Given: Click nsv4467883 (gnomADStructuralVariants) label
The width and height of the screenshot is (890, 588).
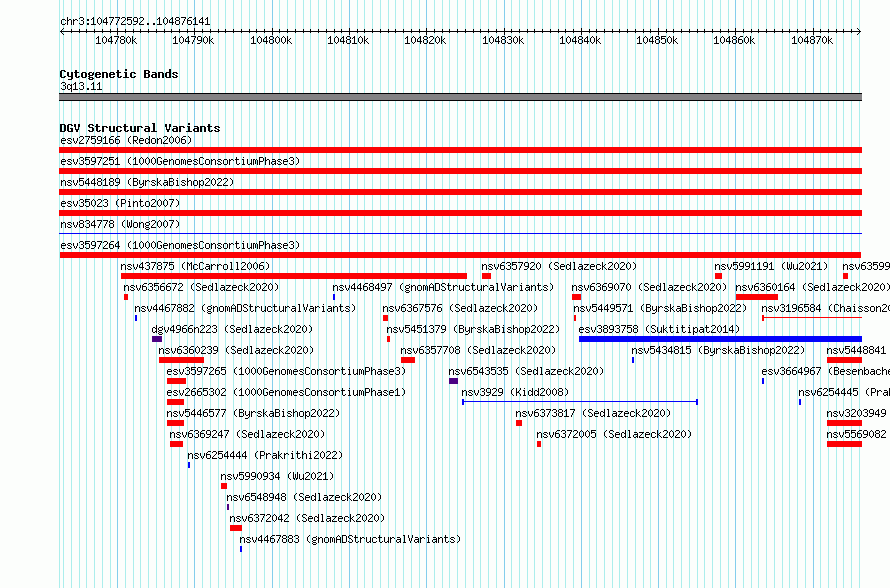Looking at the screenshot, I should pyautogui.click(x=350, y=539).
